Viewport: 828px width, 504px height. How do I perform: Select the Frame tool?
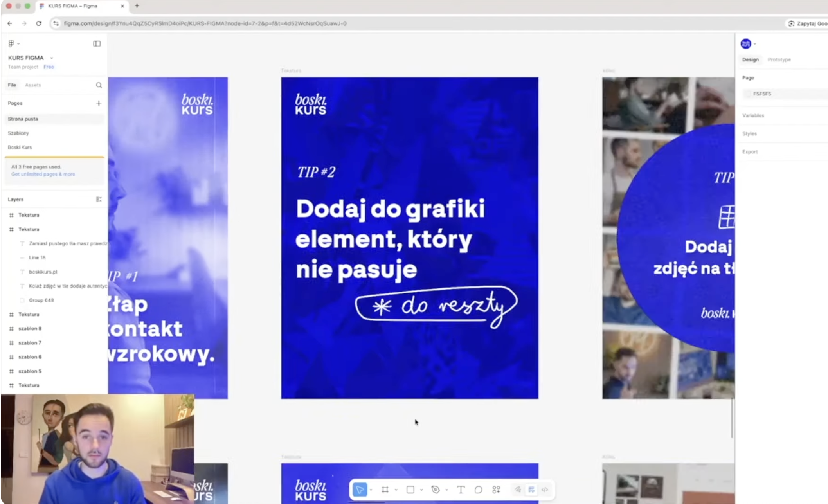(x=385, y=490)
